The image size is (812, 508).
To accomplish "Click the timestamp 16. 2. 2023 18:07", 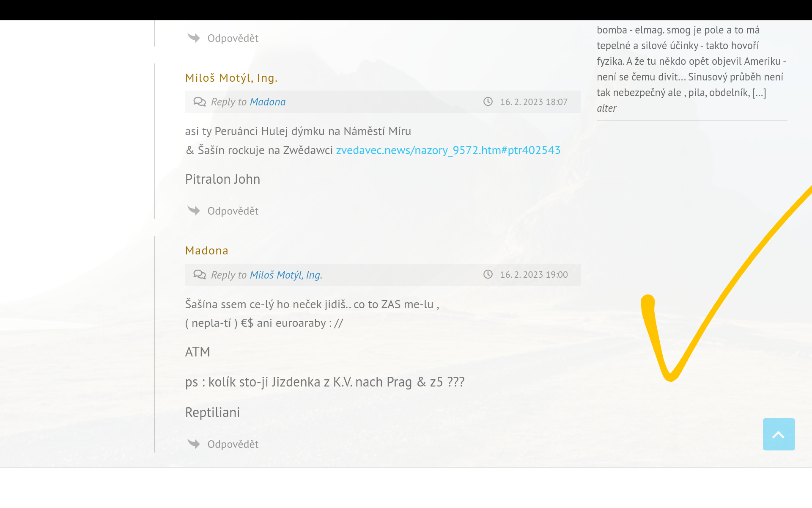I will tap(534, 102).
